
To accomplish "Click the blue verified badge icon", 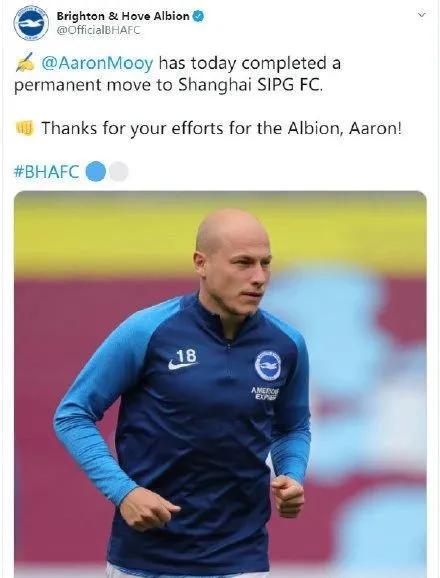I will pyautogui.click(x=198, y=16).
